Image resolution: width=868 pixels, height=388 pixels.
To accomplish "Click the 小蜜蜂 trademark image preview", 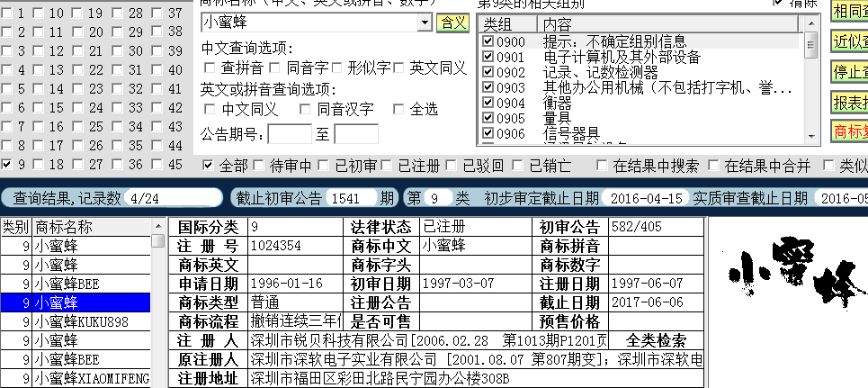I will click(x=797, y=272).
